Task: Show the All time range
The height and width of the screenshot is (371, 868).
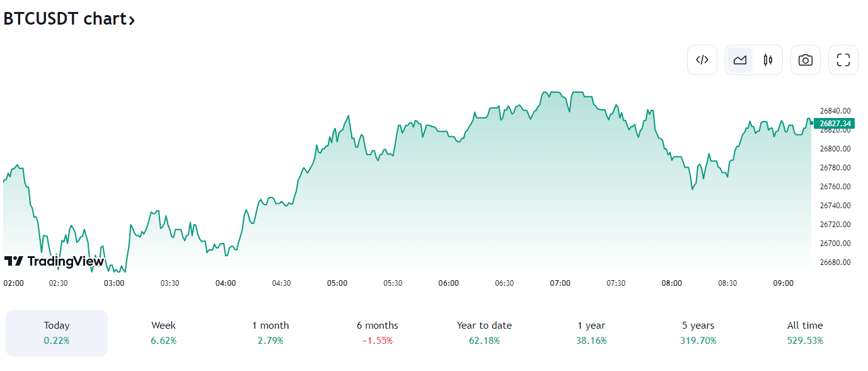Action: click(805, 333)
